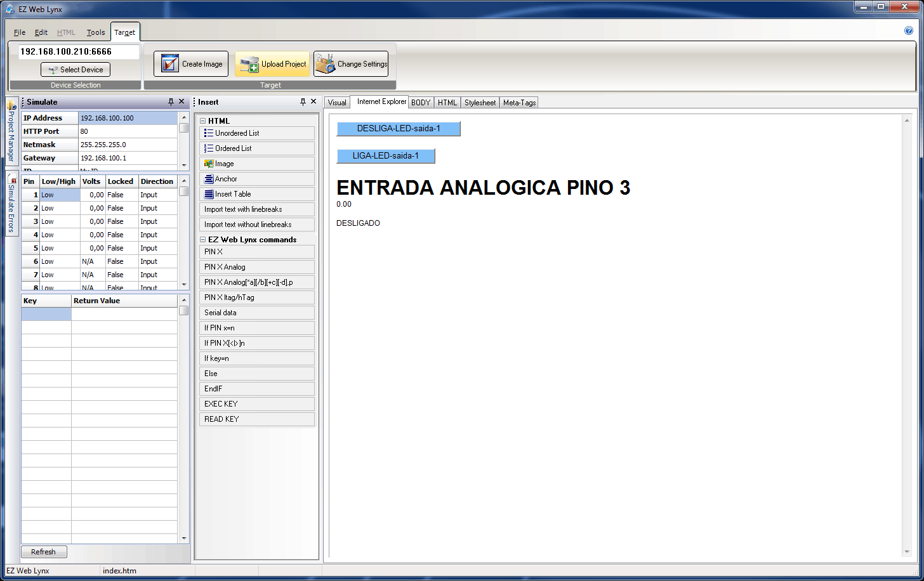Click the Upload Project icon button
Screen dimensions: 924x581
pyautogui.click(x=249, y=64)
